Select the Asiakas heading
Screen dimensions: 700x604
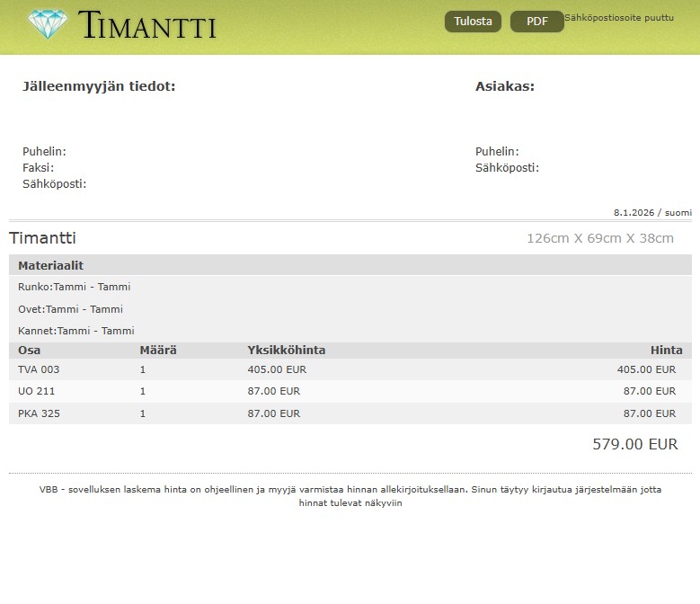point(504,86)
